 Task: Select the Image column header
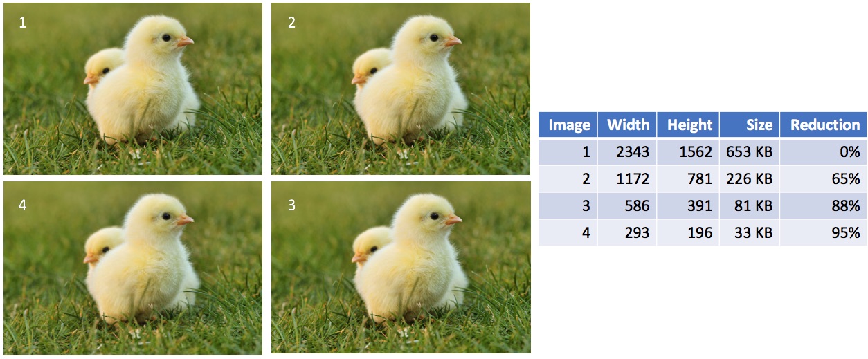[568, 125]
